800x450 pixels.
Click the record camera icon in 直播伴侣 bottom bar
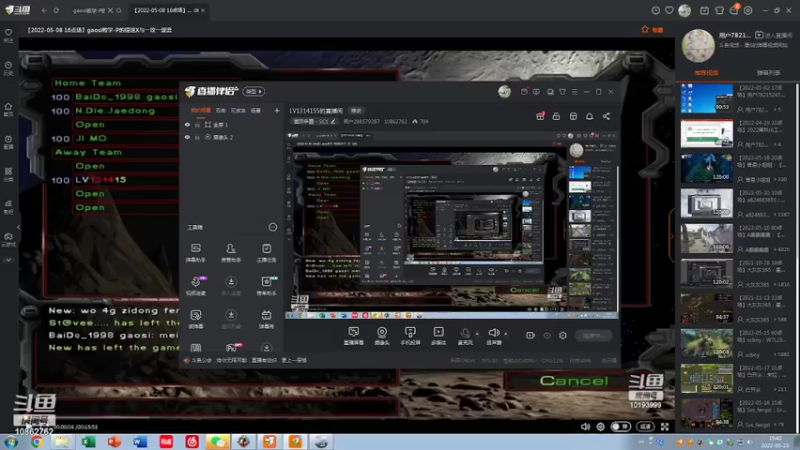530,336
